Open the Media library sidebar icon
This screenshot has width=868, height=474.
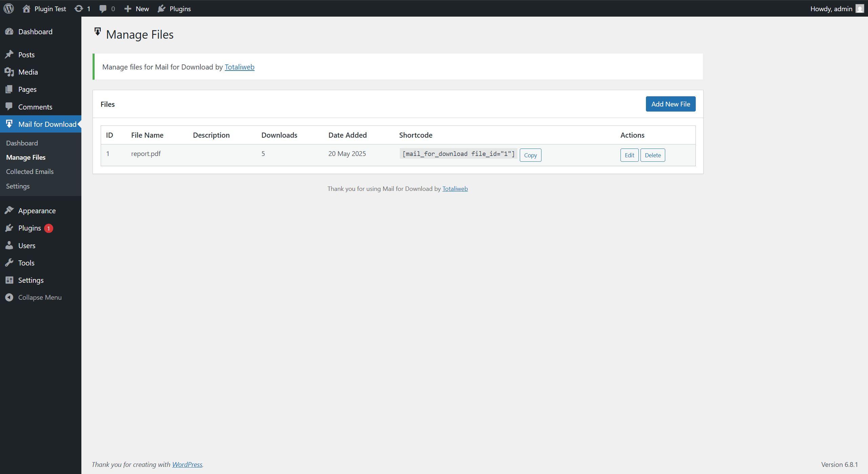coord(9,72)
